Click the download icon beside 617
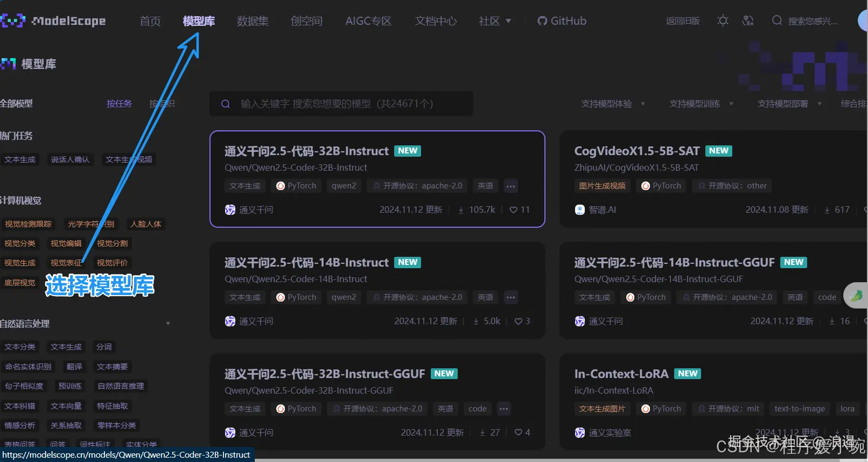The image size is (868, 462). 827,211
